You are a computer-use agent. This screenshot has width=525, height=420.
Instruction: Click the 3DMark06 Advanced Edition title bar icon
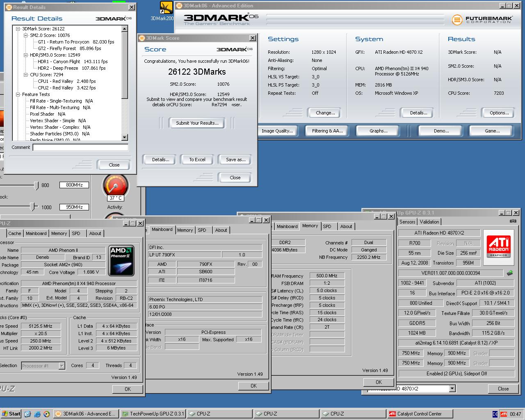point(179,6)
